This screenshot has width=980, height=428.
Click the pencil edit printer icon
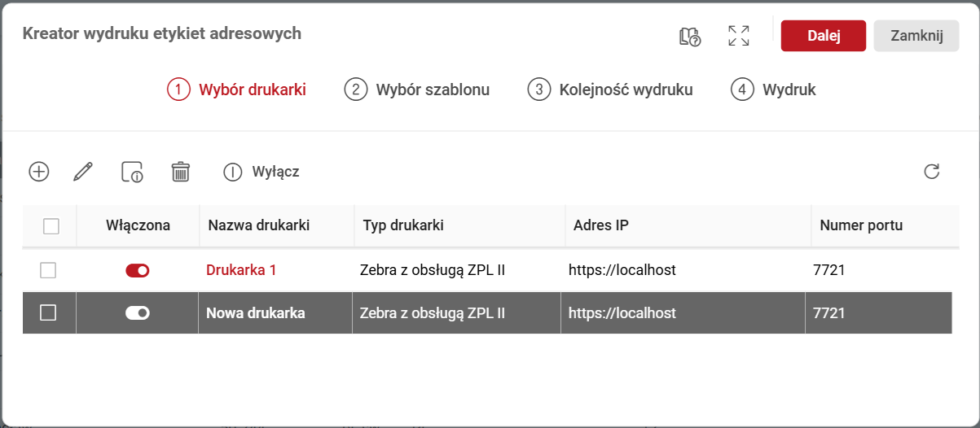(x=83, y=172)
